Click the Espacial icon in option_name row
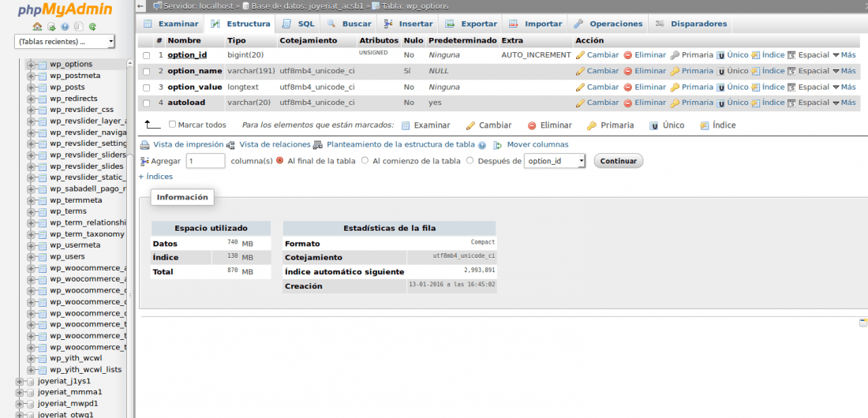 point(791,71)
